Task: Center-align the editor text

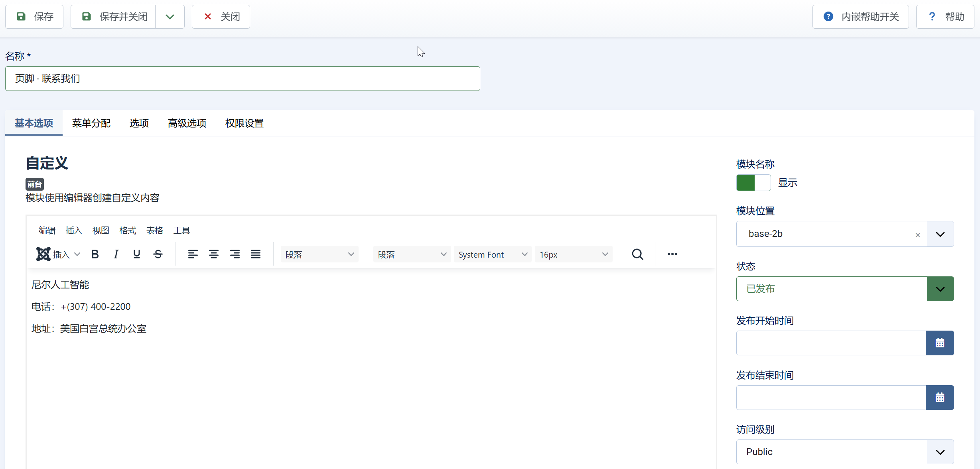Action: click(x=214, y=254)
